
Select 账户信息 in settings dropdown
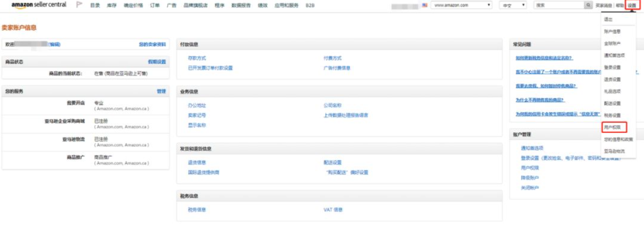(x=612, y=31)
